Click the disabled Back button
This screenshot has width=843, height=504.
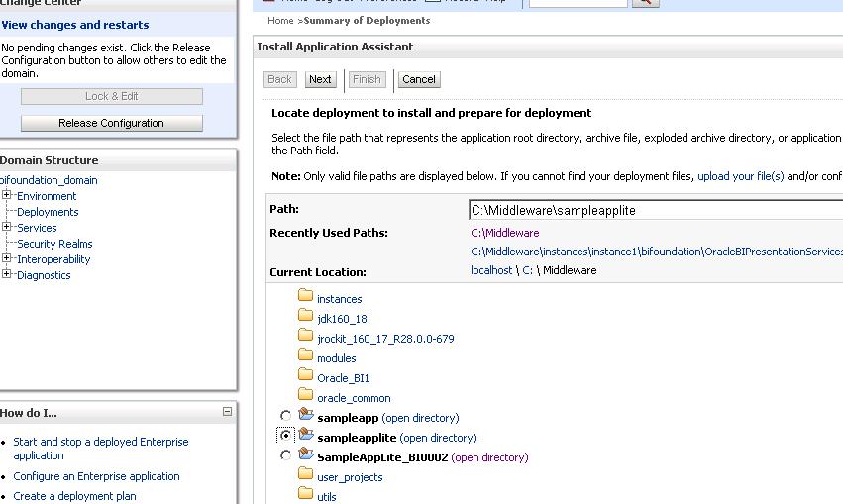[279, 79]
